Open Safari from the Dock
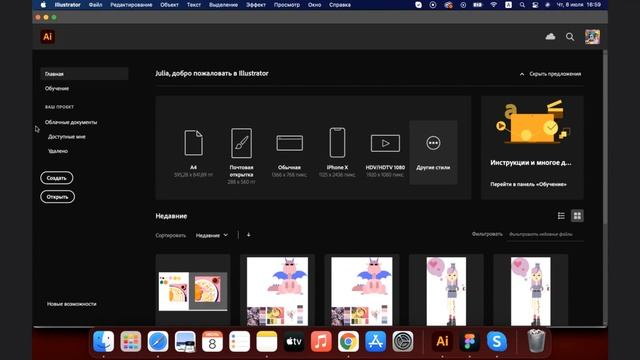Viewport: 640px width, 360px height. coord(158,341)
